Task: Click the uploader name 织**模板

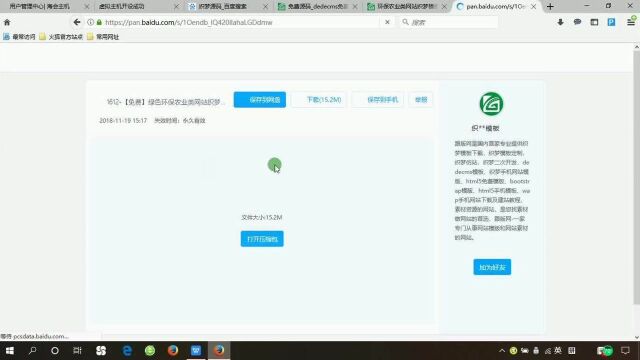Action: click(x=485, y=128)
